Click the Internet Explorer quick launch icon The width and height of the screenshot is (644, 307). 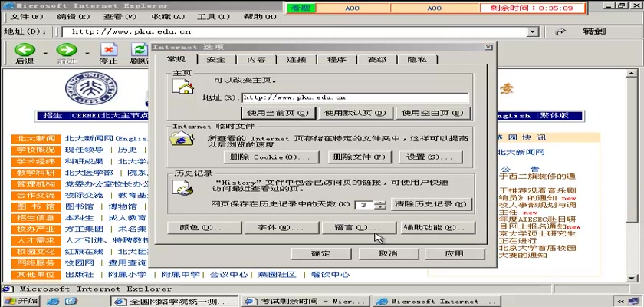coord(53,302)
